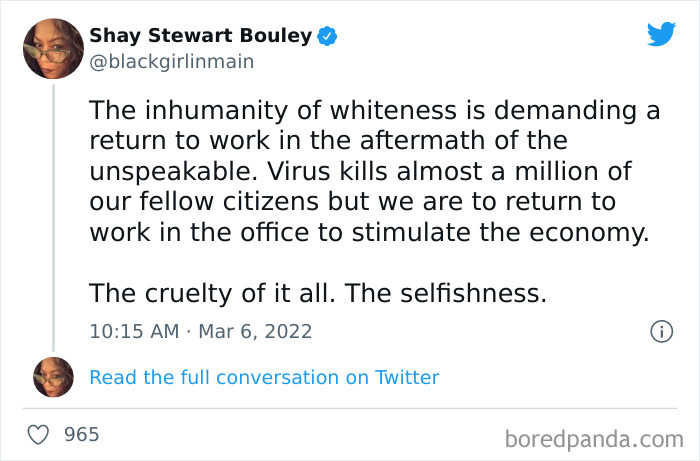The image size is (700, 461).
Task: Click the small avatar beside the conversation link
Action: [x=53, y=377]
